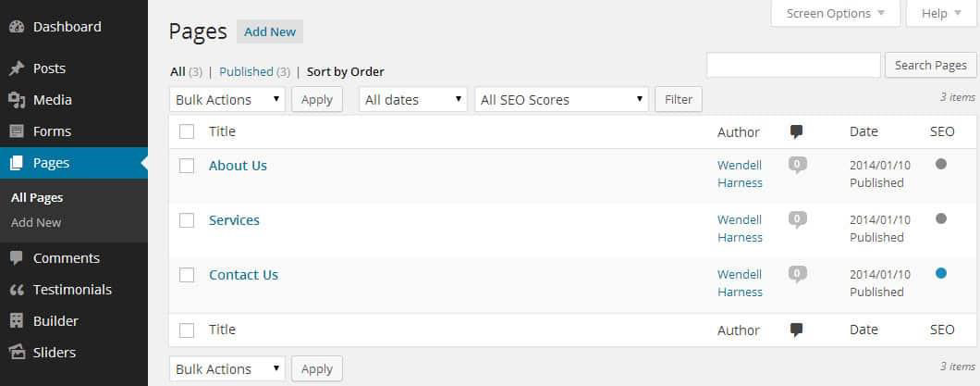Viewport: 980px width, 386px height.
Task: Check the Contact Us row checkbox
Action: [x=187, y=275]
